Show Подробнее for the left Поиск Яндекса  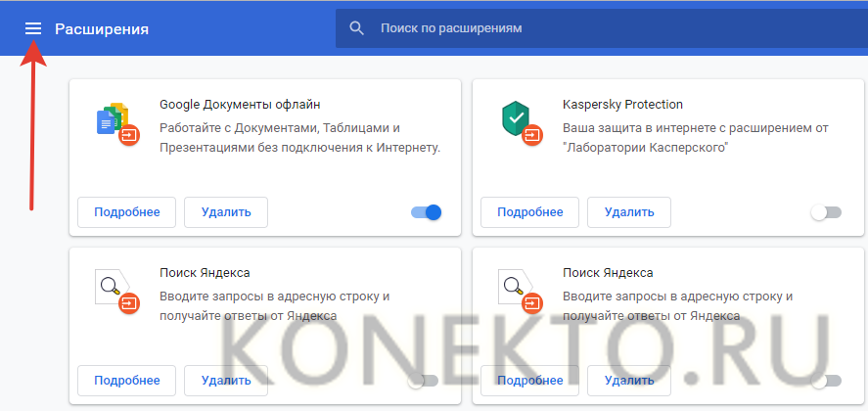pyautogui.click(x=126, y=380)
